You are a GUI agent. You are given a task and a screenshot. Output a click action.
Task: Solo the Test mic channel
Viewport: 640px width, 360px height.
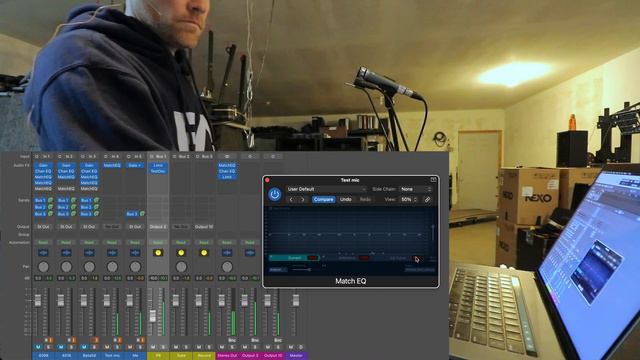point(117,347)
